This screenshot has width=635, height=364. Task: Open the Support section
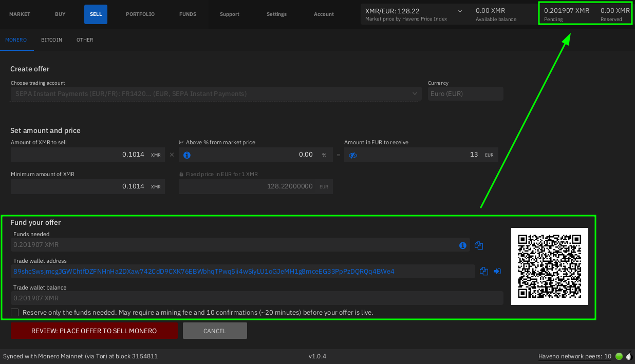[230, 14]
